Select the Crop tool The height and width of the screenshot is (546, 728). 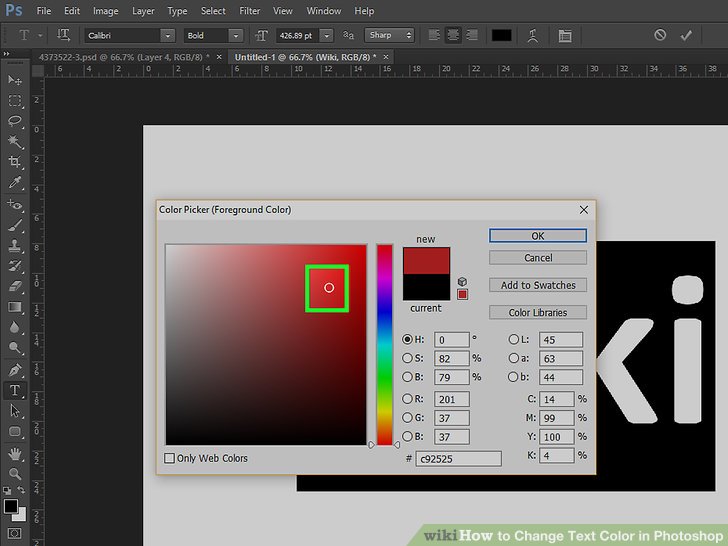click(15, 162)
